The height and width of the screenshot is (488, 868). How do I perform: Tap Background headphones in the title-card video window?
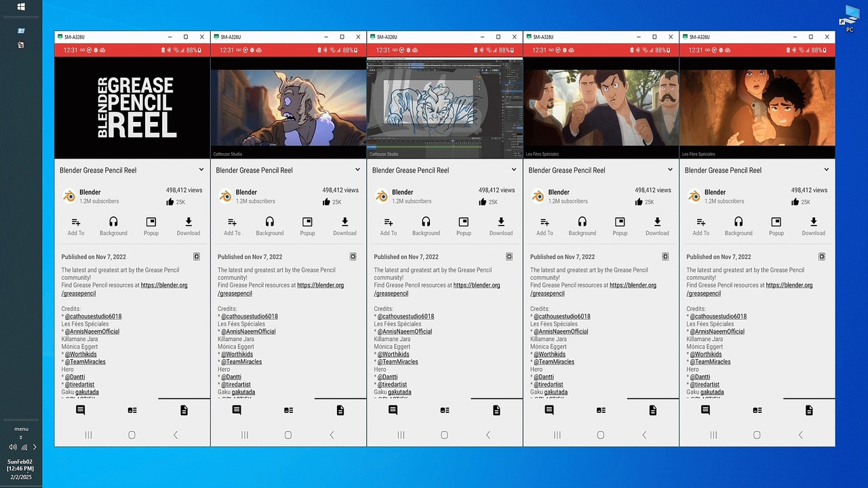pyautogui.click(x=113, y=226)
